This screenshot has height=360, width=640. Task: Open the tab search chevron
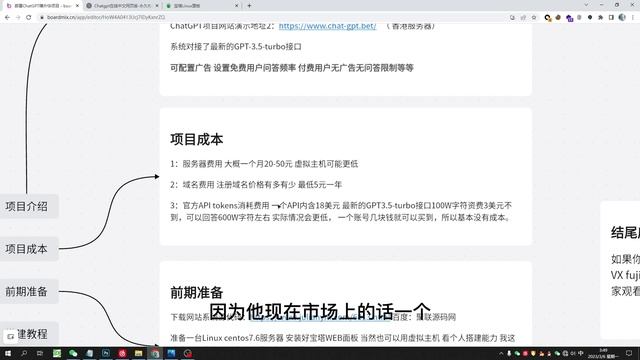pos(586,5)
